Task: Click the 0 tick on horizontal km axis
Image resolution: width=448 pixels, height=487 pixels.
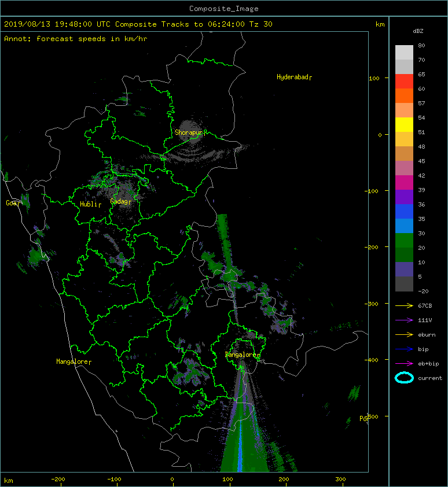Action: pyautogui.click(x=172, y=479)
